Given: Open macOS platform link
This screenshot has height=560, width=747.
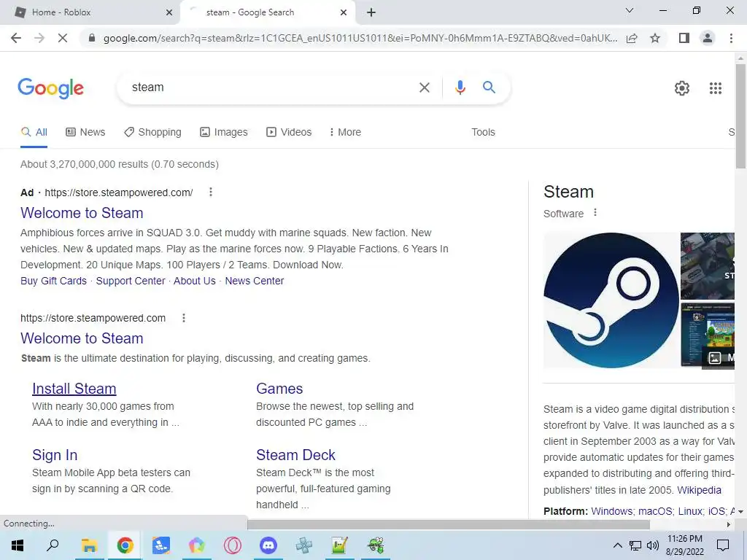Looking at the screenshot, I should [x=656, y=511].
